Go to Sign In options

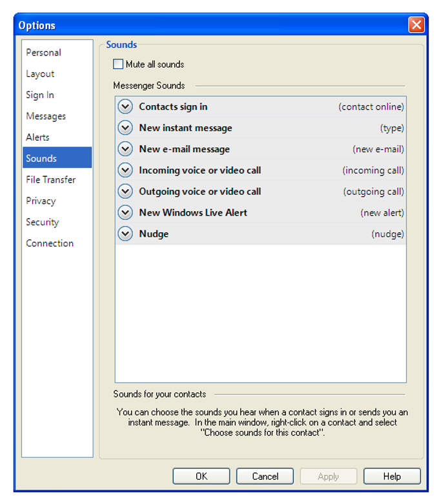pyautogui.click(x=57, y=95)
